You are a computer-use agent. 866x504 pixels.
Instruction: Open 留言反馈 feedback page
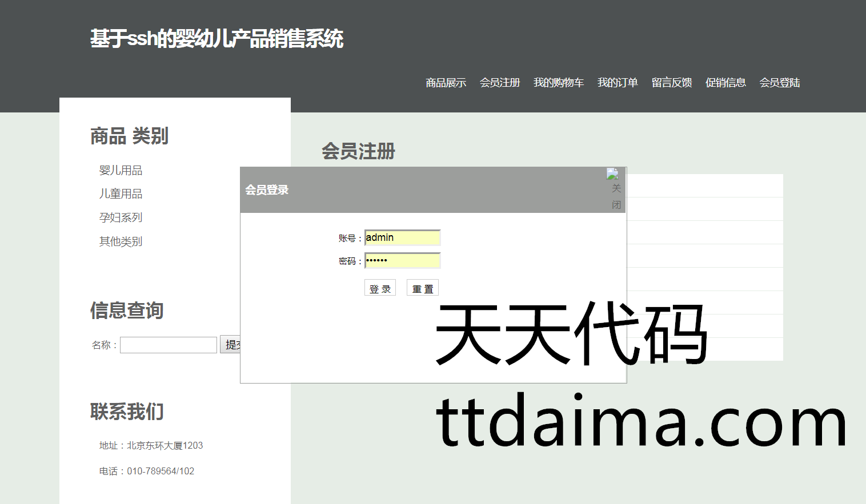pyautogui.click(x=671, y=83)
